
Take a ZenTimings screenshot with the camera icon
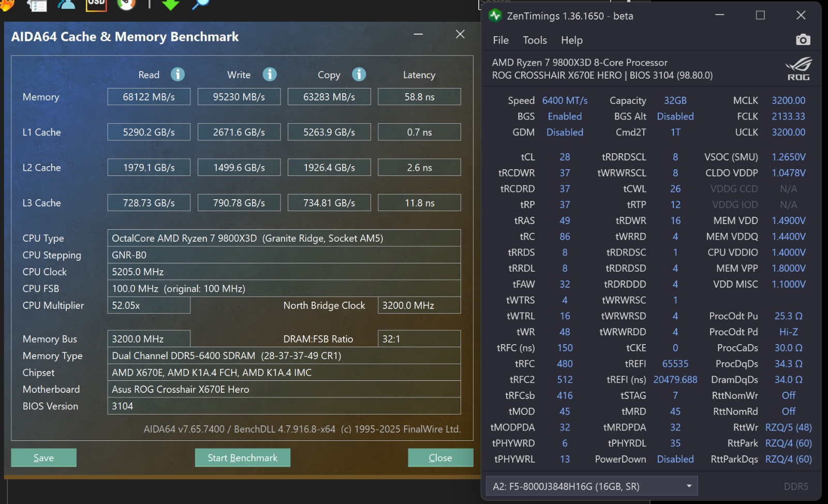(803, 40)
